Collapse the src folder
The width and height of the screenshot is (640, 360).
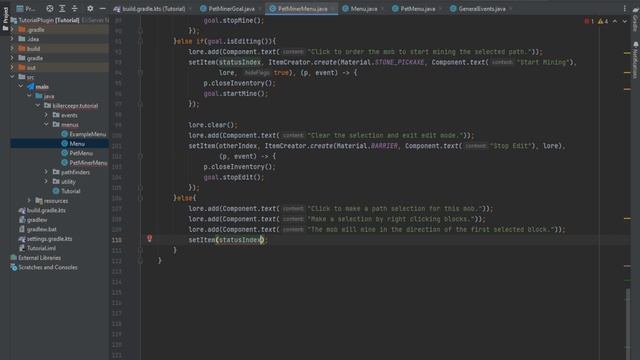pyautogui.click(x=12, y=77)
